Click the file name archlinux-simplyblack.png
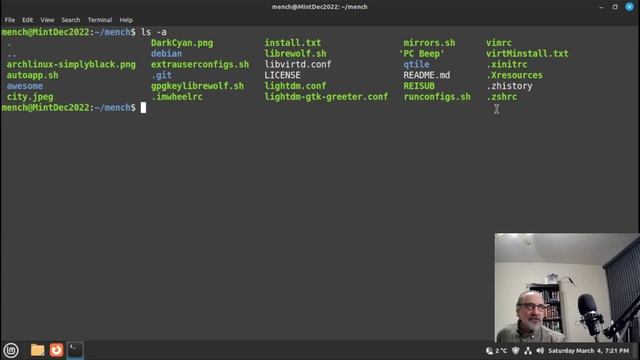640x360 pixels. pyautogui.click(x=71, y=64)
